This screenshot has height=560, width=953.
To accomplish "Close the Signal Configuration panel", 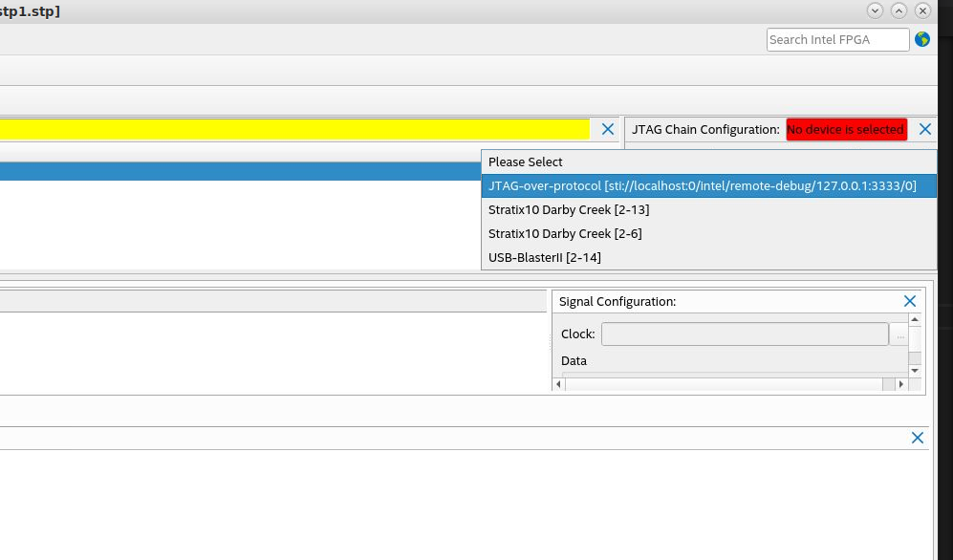I will (910, 301).
